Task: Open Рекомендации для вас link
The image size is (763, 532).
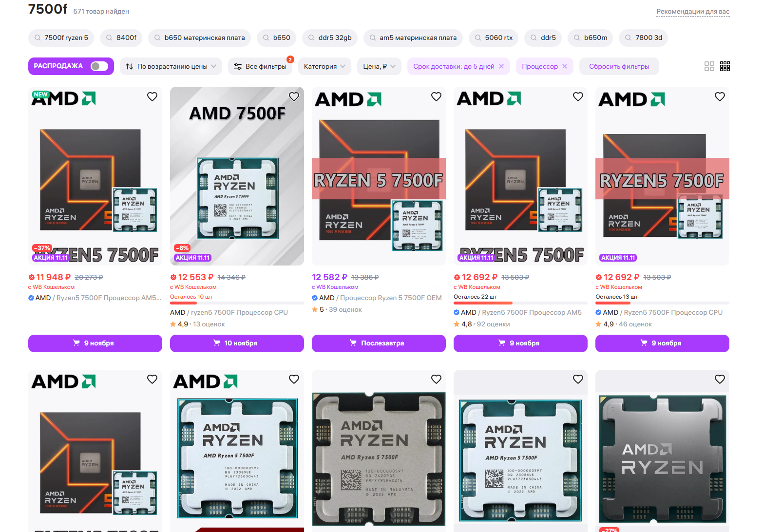Action: click(x=693, y=11)
